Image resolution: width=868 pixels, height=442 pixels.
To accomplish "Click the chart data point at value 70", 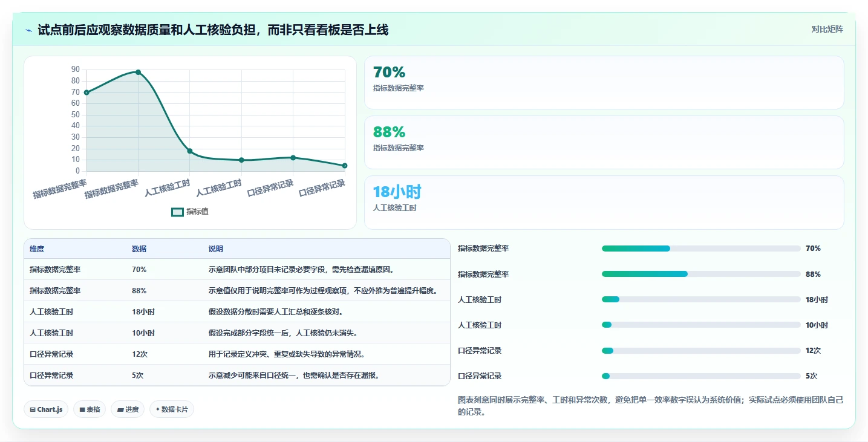I will click(x=86, y=93).
